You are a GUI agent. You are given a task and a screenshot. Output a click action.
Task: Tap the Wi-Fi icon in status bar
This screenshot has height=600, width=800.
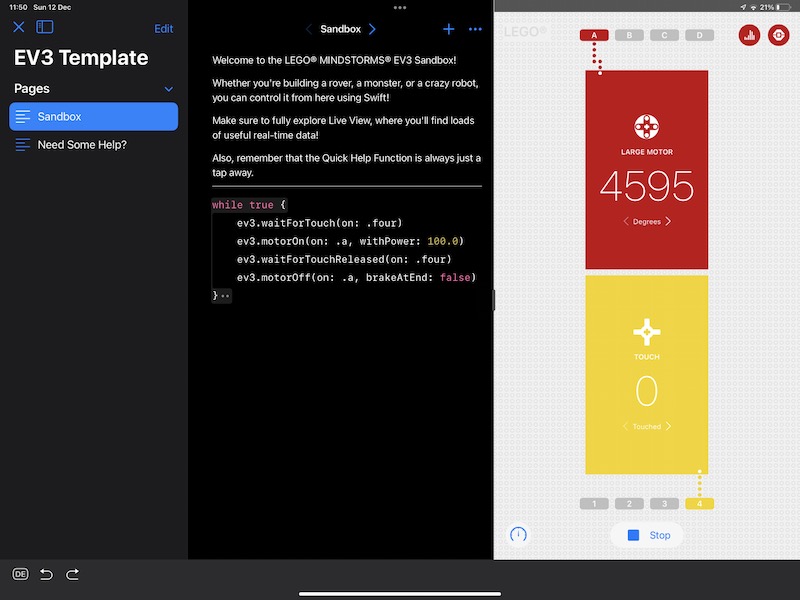click(753, 7)
